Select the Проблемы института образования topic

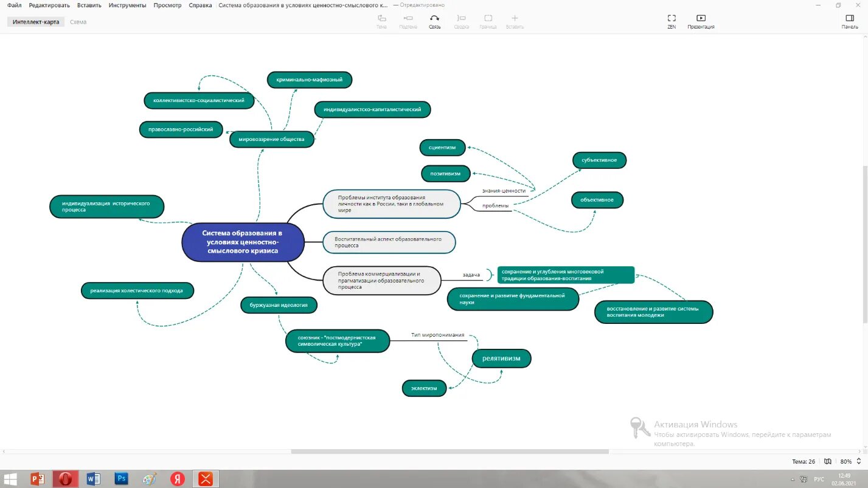pos(391,204)
